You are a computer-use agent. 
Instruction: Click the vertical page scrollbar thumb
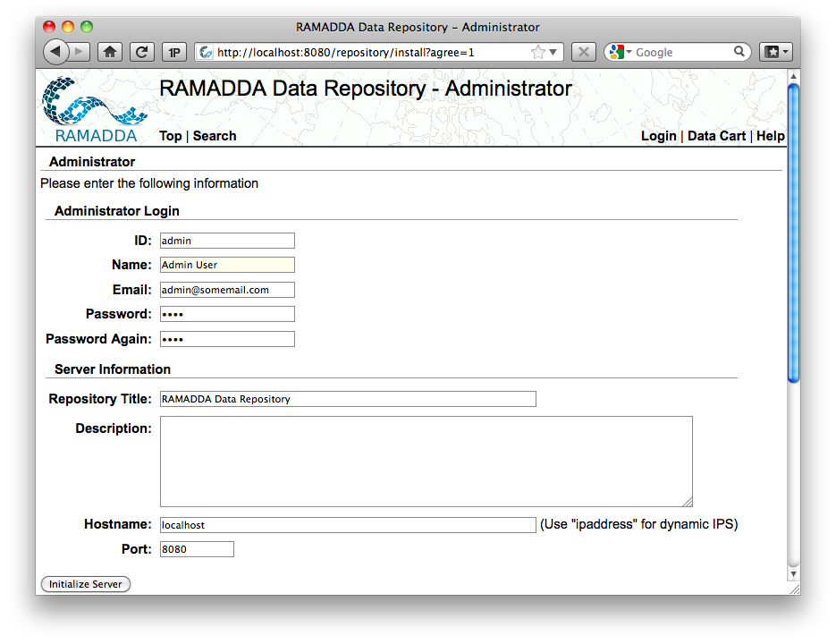point(793,233)
